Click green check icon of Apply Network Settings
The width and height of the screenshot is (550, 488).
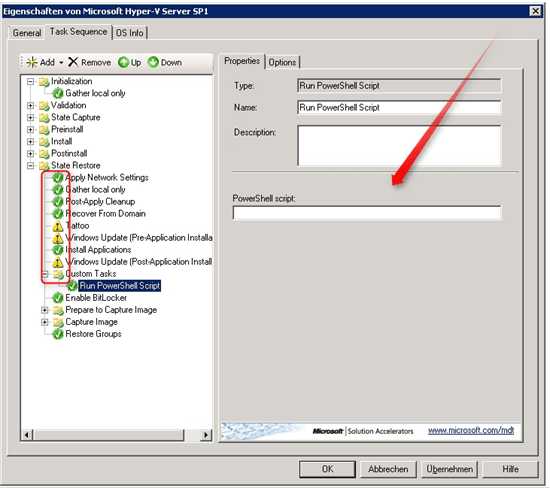[58, 178]
